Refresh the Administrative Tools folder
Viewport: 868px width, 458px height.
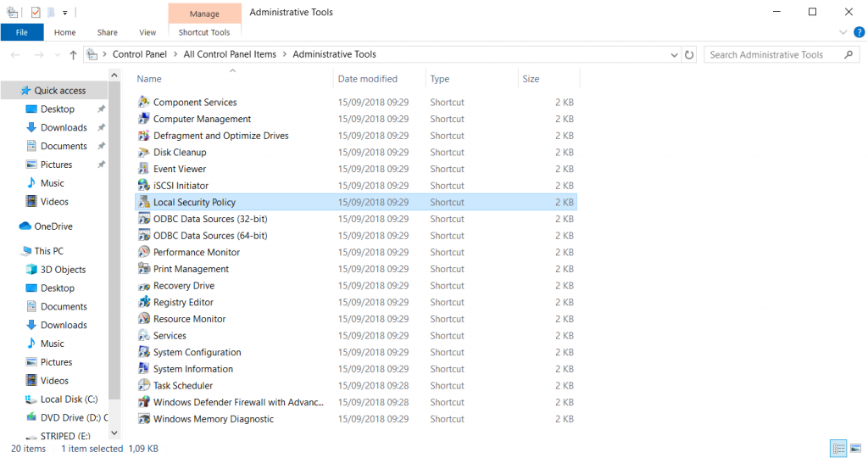pyautogui.click(x=689, y=54)
